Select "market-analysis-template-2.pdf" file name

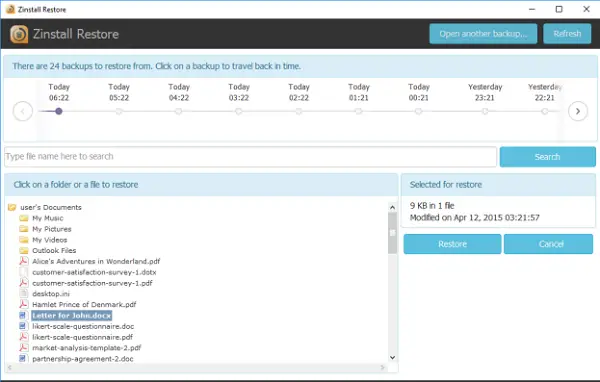coord(86,348)
